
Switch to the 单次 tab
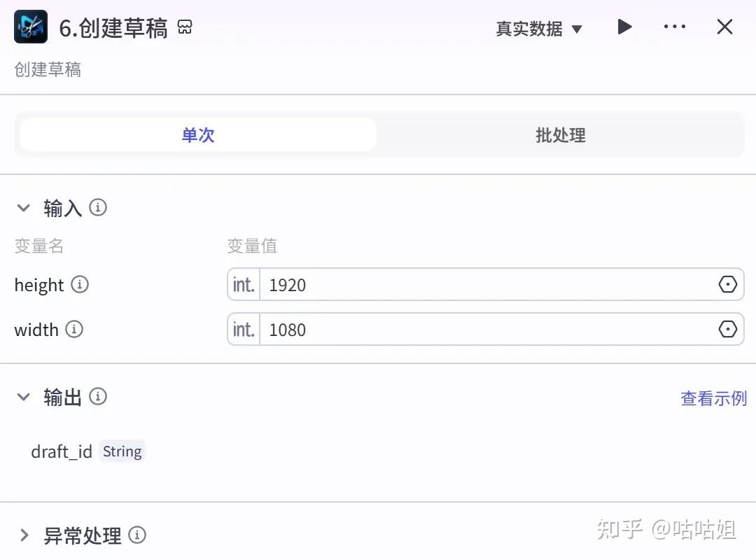point(198,135)
